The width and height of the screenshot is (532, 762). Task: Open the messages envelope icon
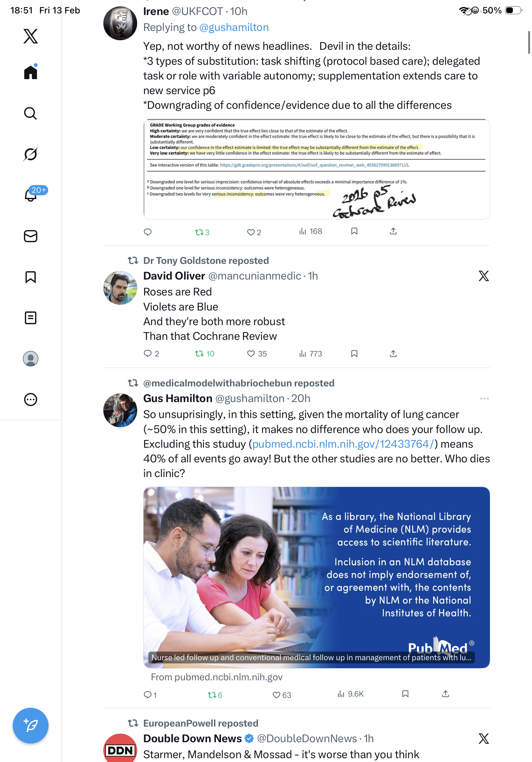31,236
